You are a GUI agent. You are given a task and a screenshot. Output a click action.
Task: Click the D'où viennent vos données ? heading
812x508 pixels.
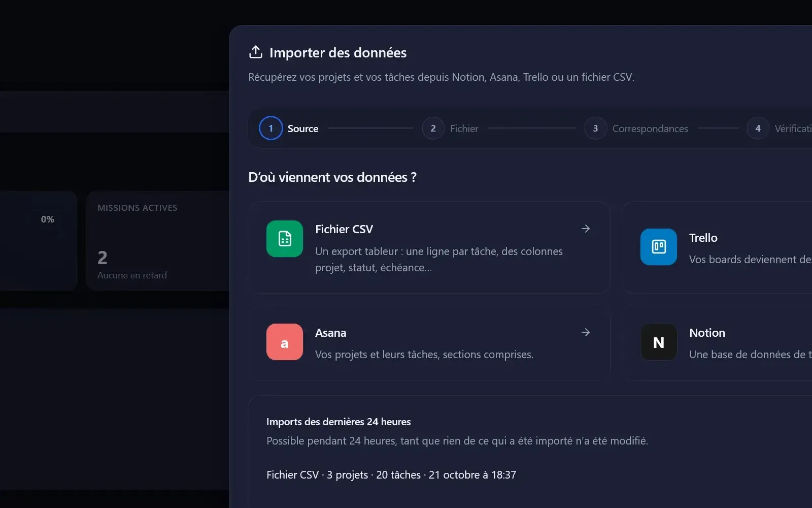(x=332, y=177)
